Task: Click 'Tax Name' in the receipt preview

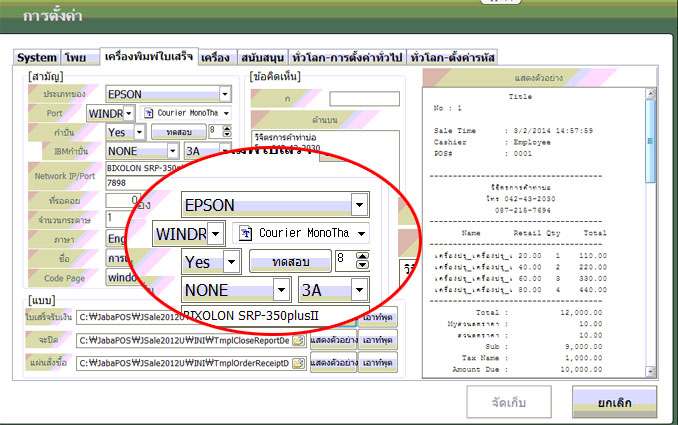Action: pyautogui.click(x=480, y=358)
